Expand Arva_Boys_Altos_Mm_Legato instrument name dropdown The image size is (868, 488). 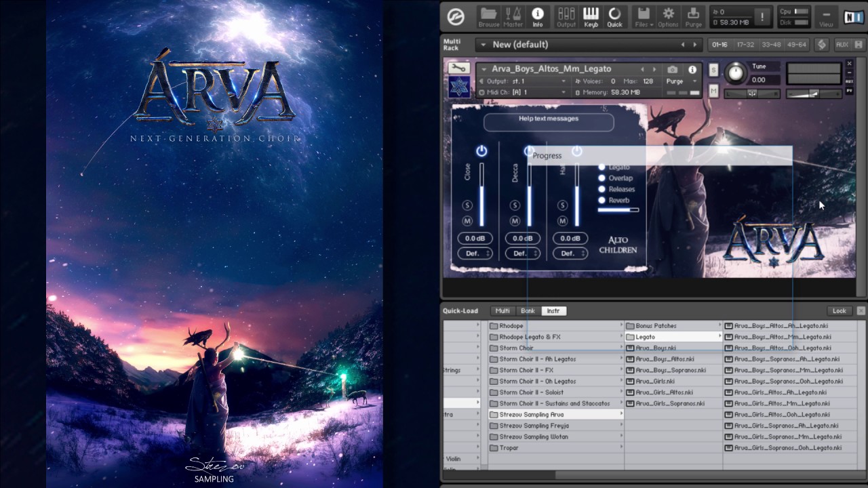click(484, 69)
